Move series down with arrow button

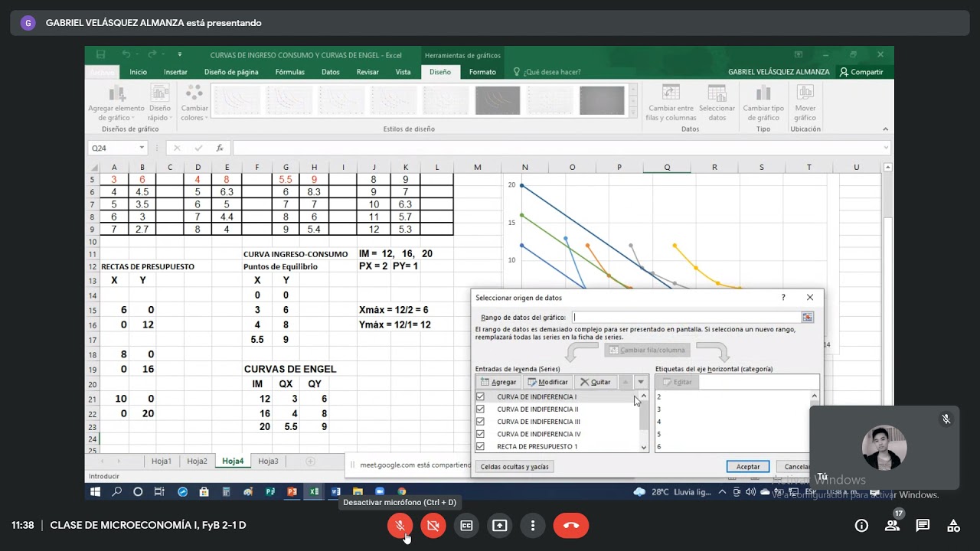(641, 382)
